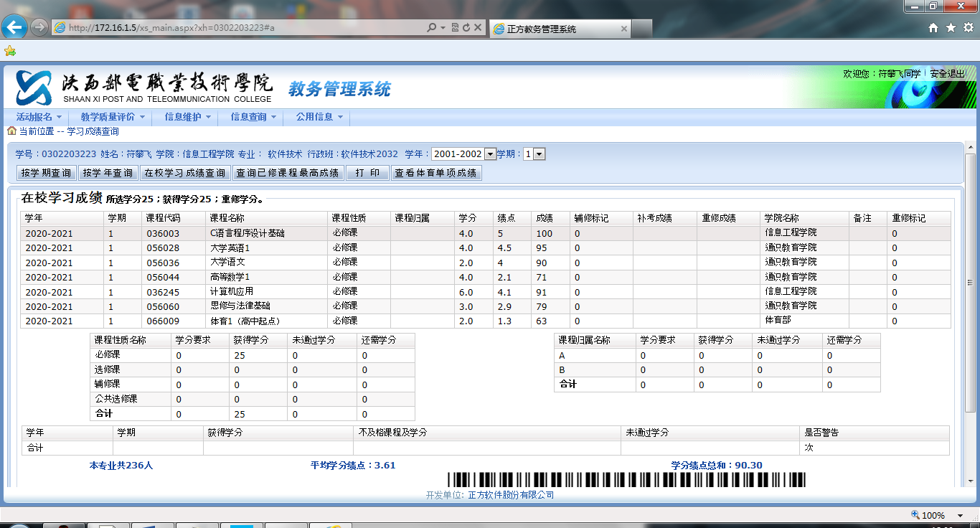The image size is (980, 528).
Task: Click the 学分绩点总和：90.30 text
Action: (x=717, y=466)
